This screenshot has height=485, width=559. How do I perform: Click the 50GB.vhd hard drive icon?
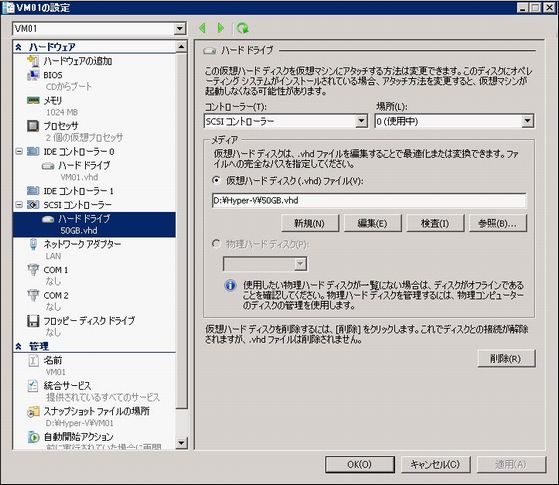click(x=48, y=219)
